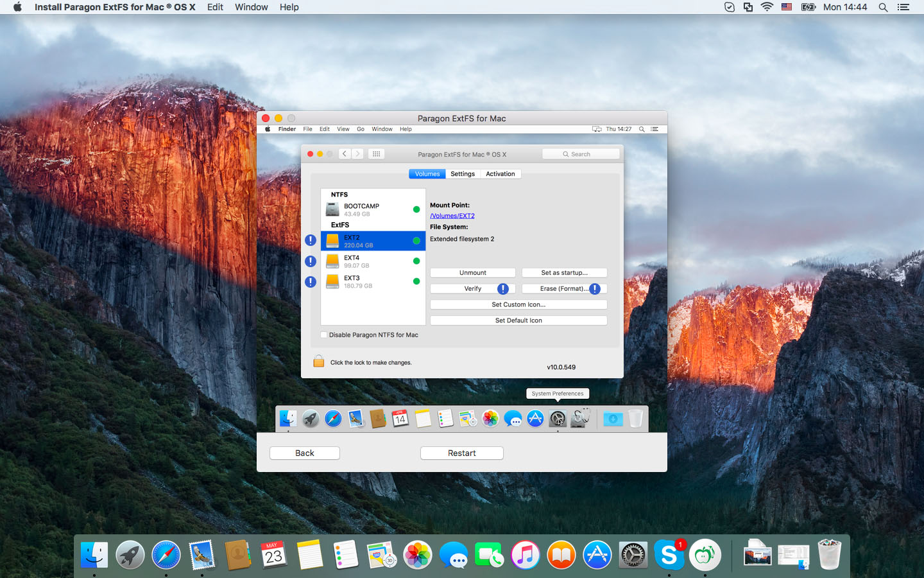The image size is (924, 578).
Task: Open App Store icon in main Dock
Action: [597, 554]
